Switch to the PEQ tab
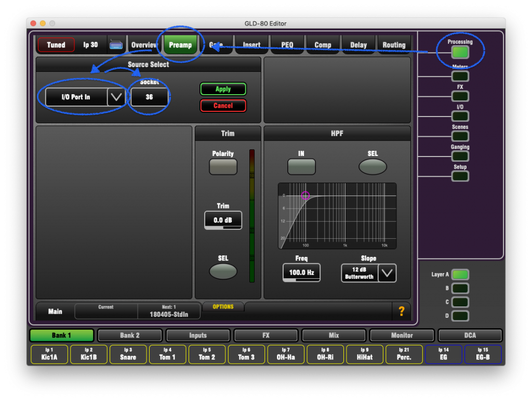This screenshot has width=532, height=401. (287, 45)
